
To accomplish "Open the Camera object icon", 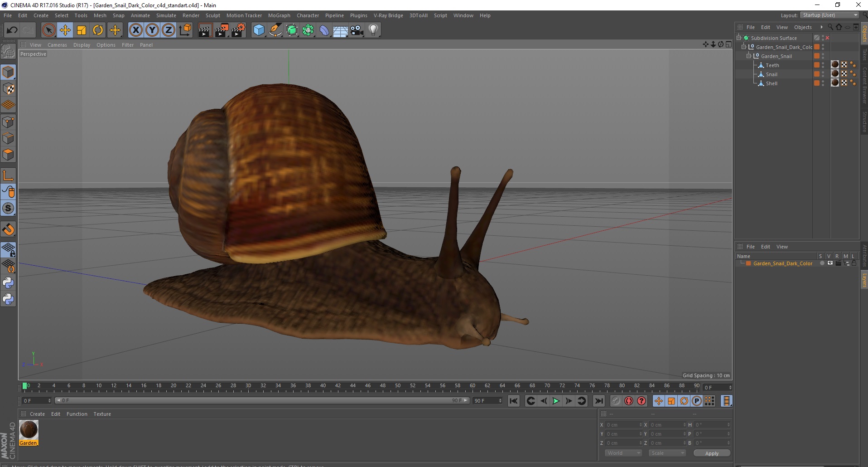I will pyautogui.click(x=357, y=30).
